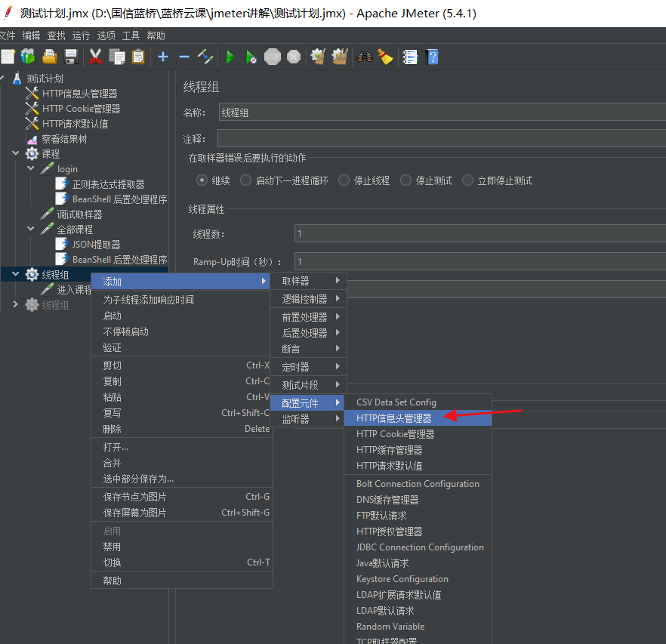
Task: Choose HTTP信息头管理器 from config submenu
Action: [418, 418]
